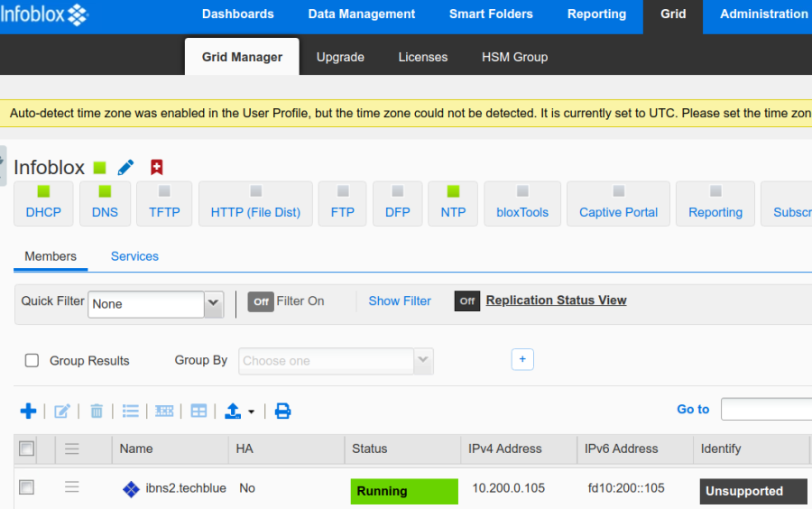Click the trash Delete icon in toolbar
812x509 pixels.
97,411
